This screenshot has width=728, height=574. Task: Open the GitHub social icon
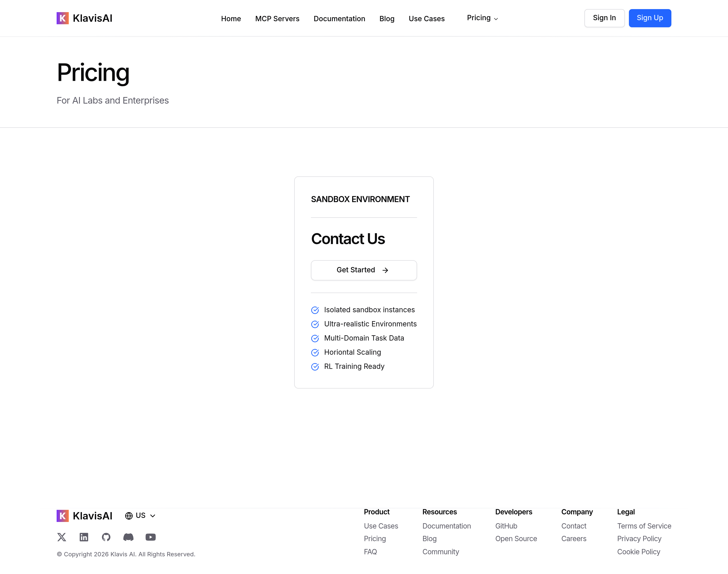tap(106, 537)
